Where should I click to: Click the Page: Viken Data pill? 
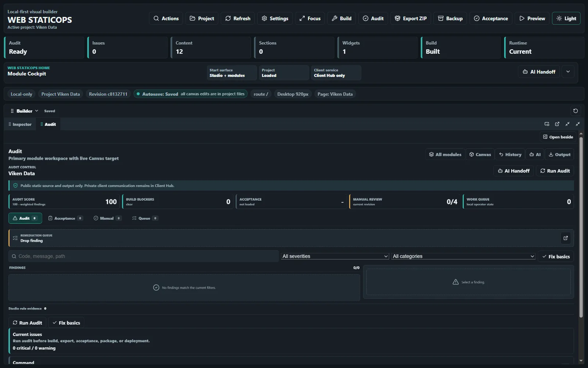(335, 94)
